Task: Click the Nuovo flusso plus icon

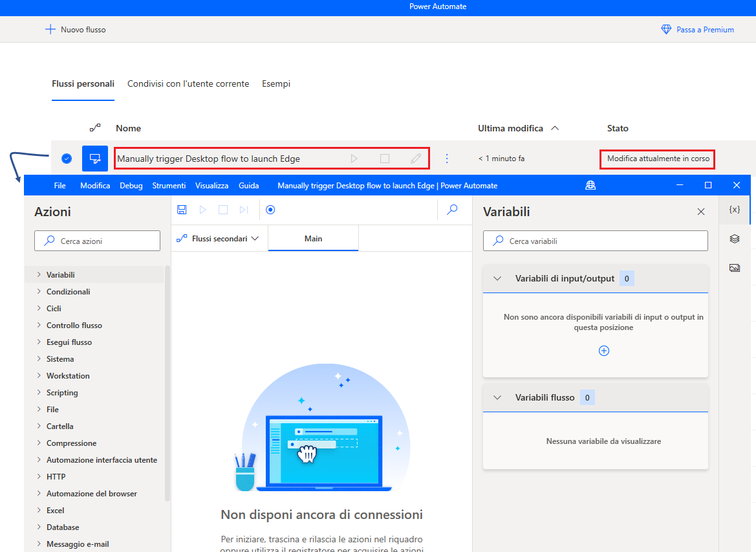Action: tap(50, 29)
